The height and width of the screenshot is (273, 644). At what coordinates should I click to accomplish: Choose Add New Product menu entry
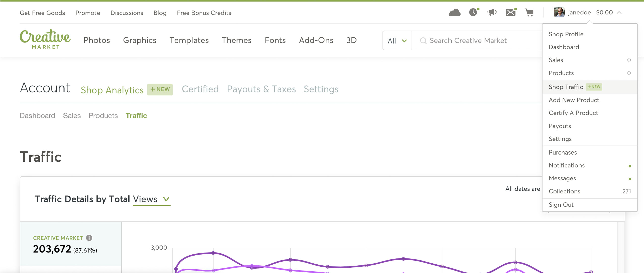point(590,100)
